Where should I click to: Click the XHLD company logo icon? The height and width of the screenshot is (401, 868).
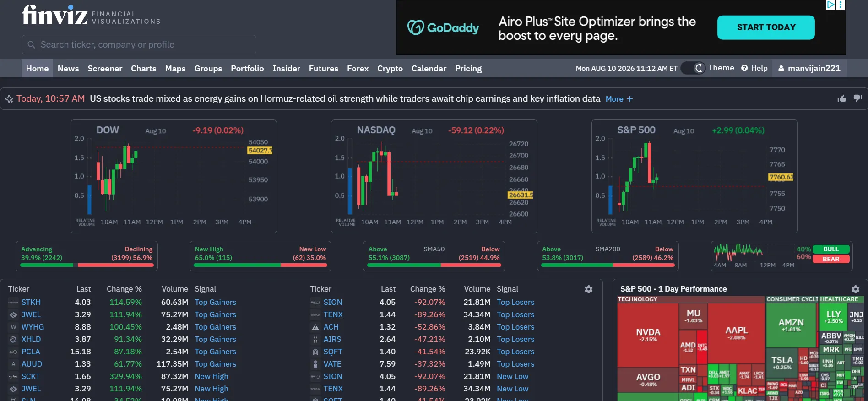(x=13, y=340)
